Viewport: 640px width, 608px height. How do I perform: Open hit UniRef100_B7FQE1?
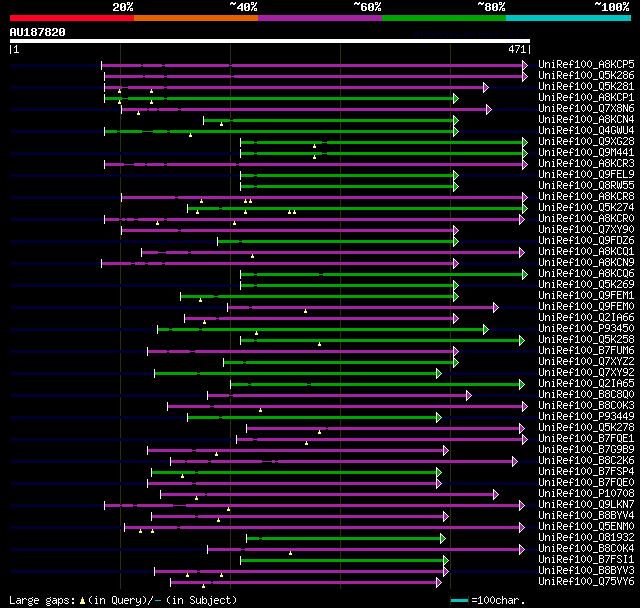click(586, 439)
